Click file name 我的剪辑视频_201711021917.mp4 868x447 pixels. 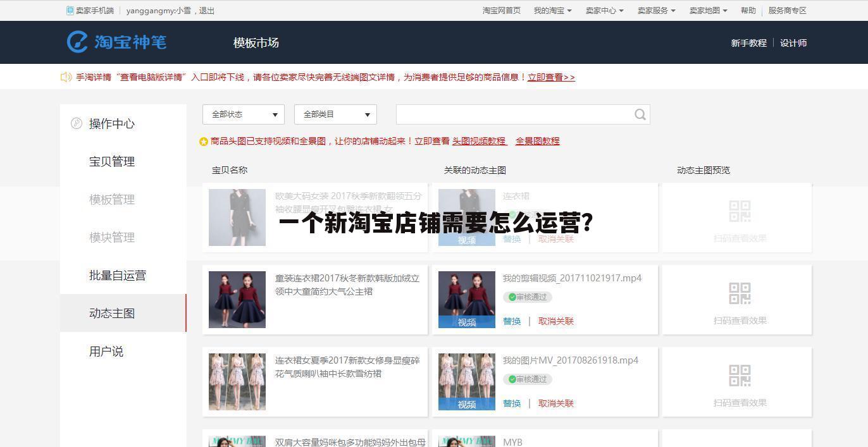click(572, 278)
